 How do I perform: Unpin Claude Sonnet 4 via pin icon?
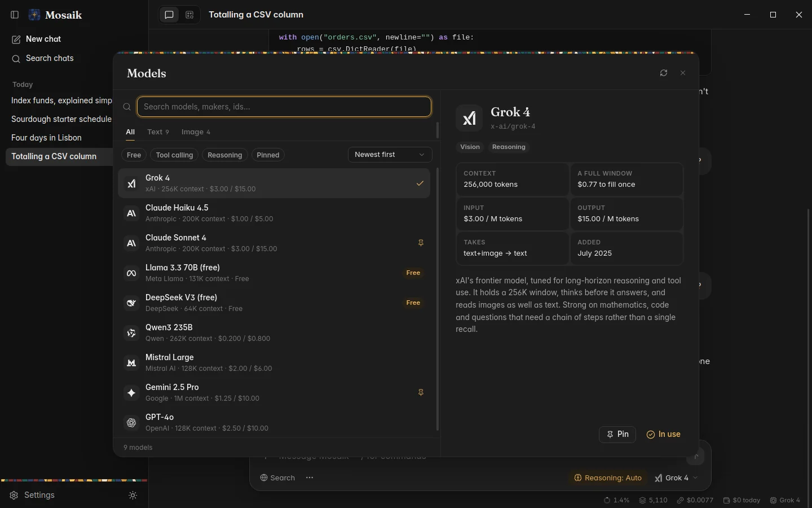[421, 243]
